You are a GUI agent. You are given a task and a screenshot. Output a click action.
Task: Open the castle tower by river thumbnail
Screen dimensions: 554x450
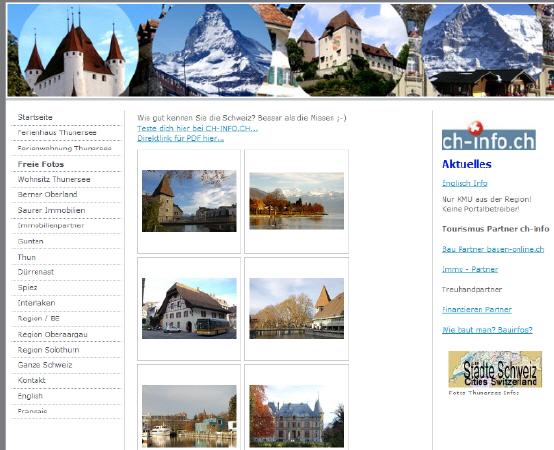click(189, 201)
